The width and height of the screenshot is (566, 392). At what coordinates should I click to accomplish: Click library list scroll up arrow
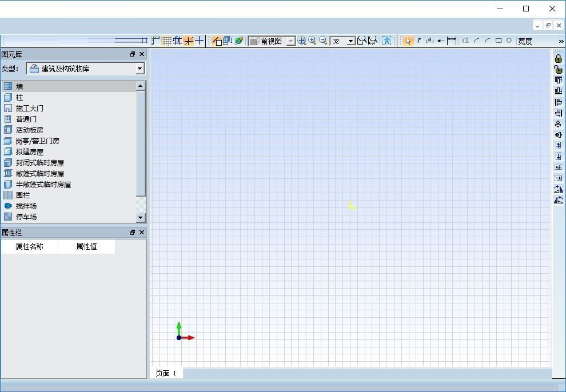point(141,86)
